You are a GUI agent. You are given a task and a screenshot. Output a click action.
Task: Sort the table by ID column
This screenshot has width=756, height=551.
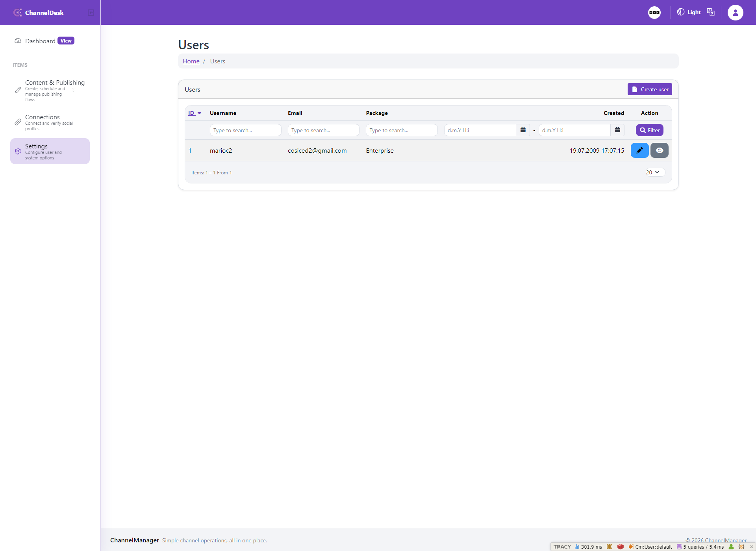click(x=195, y=113)
